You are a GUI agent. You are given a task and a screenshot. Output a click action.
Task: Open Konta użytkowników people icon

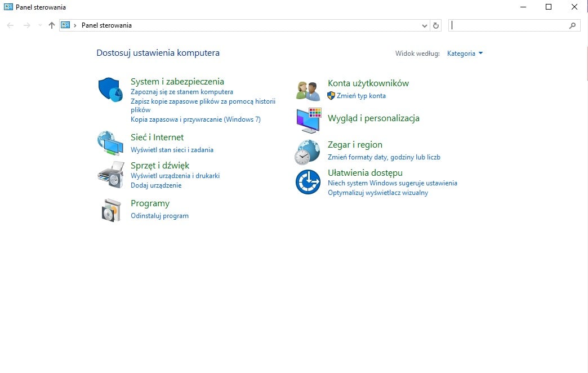pos(308,89)
